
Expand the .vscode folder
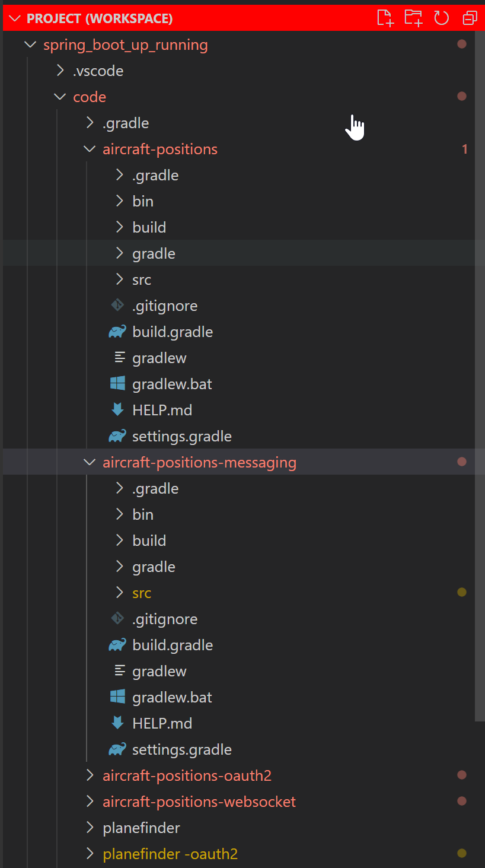pos(60,70)
